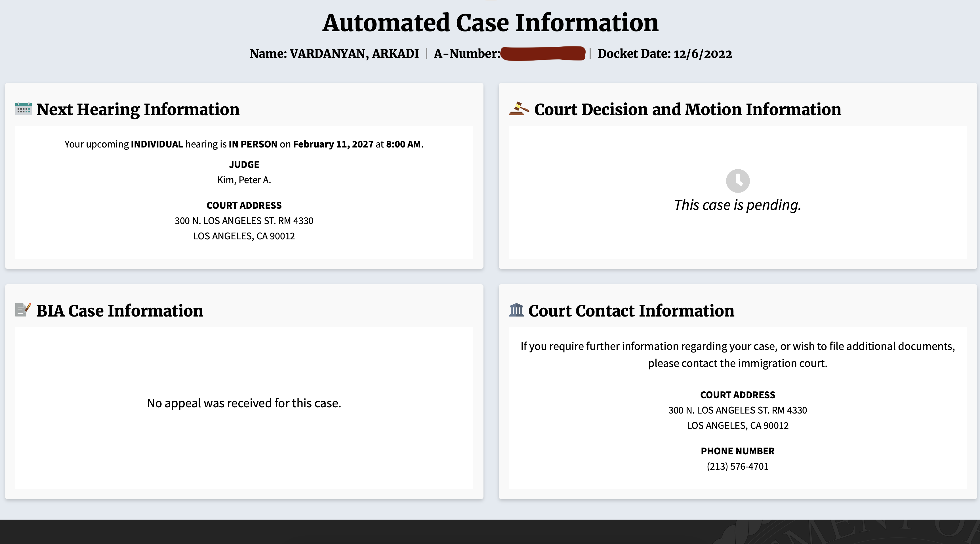Image resolution: width=980 pixels, height=544 pixels.
Task: Click the calendar icon beside Next Hearing Information
Action: click(23, 109)
